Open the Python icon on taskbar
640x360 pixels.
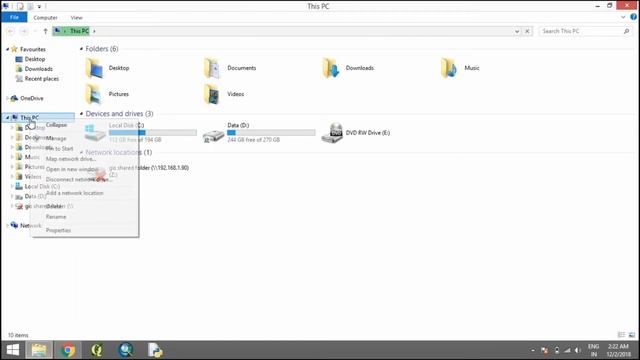click(155, 350)
